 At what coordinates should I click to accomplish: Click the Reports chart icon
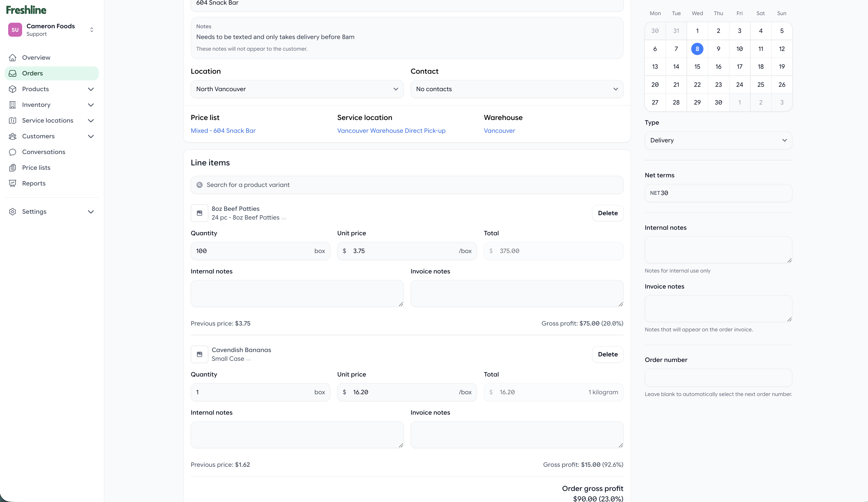(x=13, y=183)
